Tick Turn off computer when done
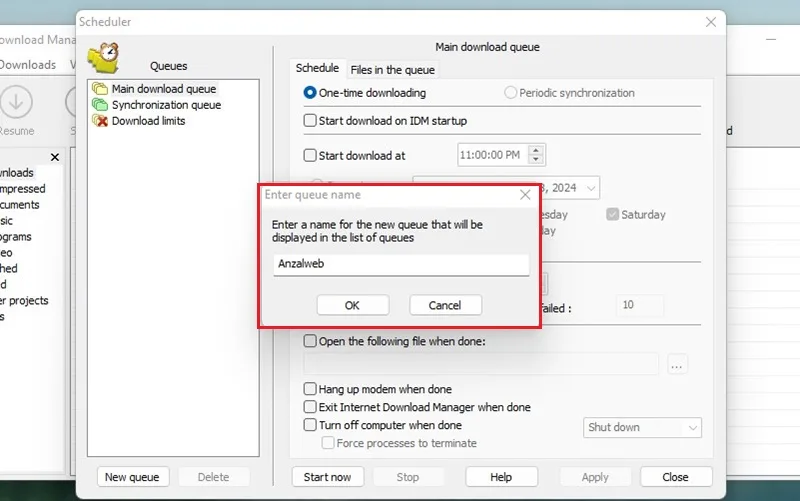800x501 pixels. (310, 425)
